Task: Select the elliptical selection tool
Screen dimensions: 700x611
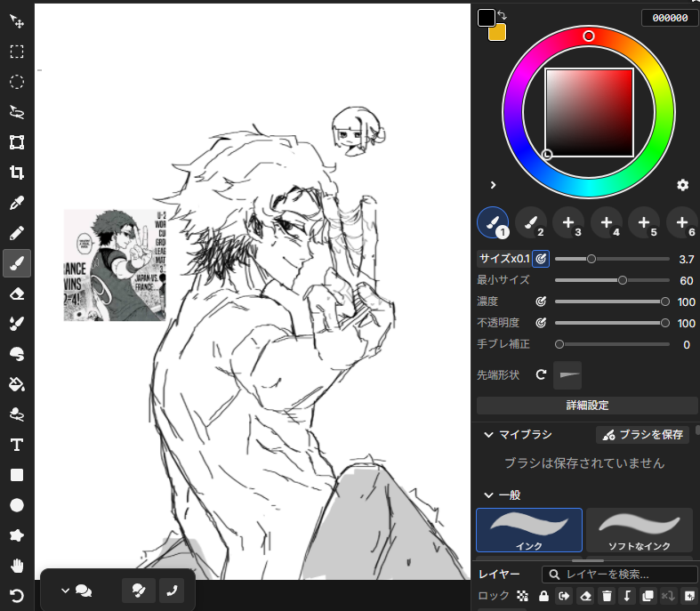Action: tap(17, 82)
